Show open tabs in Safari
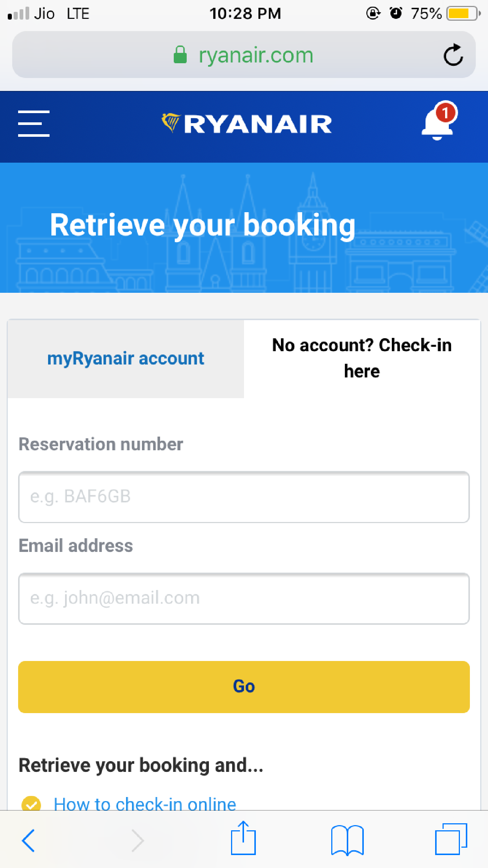The height and width of the screenshot is (868, 488). click(451, 839)
